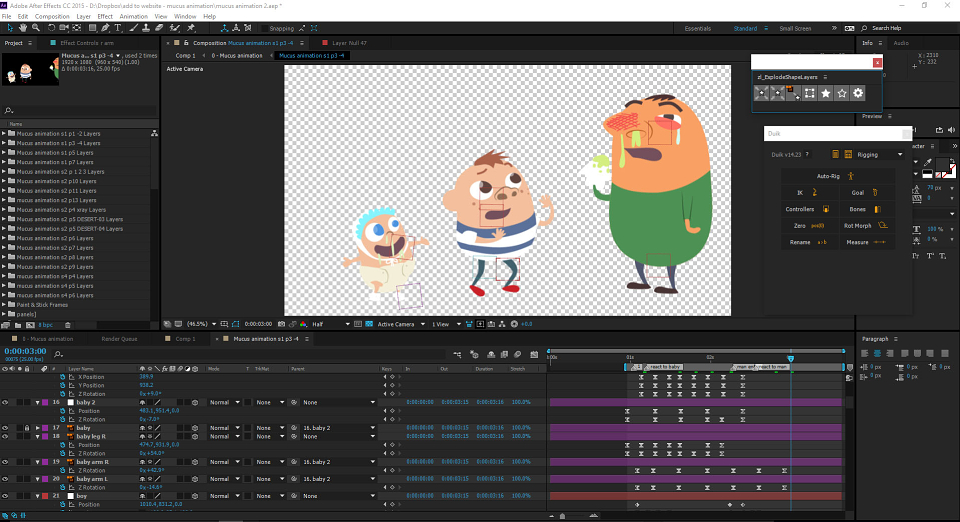Screen dimensions: 960x522
Task: Toggle the transparency grid button in viewer
Action: click(x=369, y=324)
